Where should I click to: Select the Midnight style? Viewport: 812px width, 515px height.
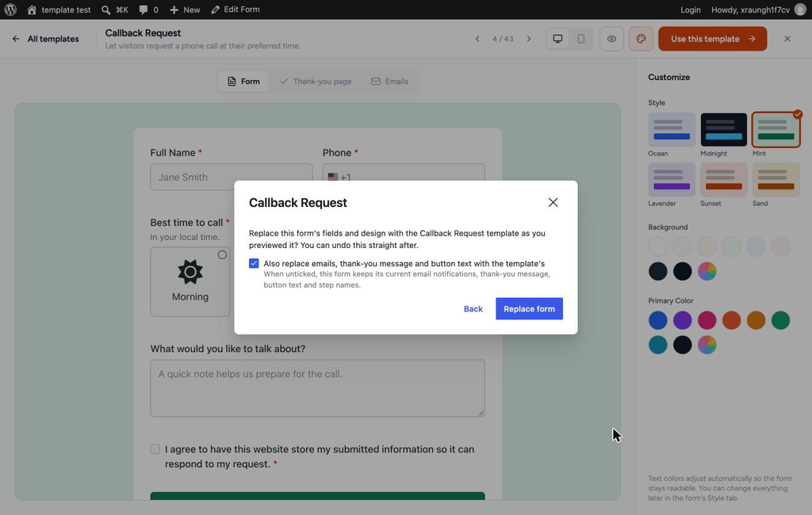coord(724,129)
